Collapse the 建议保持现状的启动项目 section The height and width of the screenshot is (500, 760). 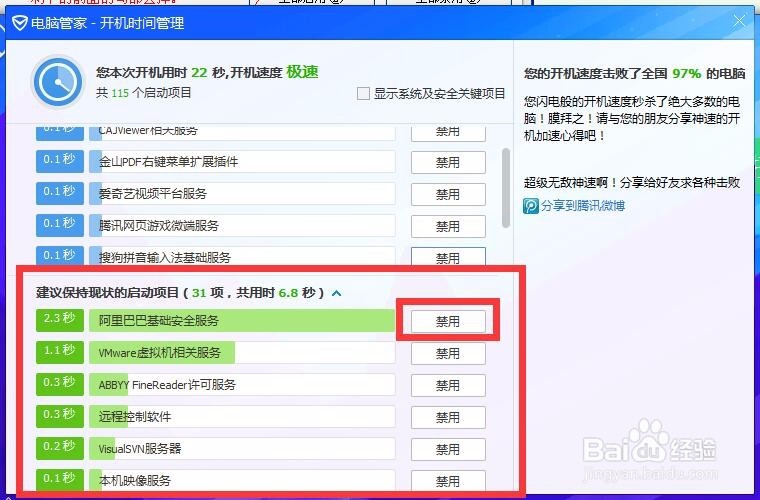(336, 293)
